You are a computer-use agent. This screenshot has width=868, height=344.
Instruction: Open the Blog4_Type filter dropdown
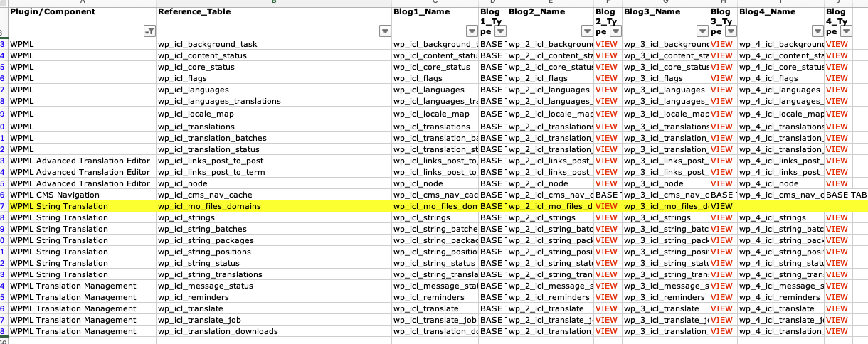(x=846, y=31)
